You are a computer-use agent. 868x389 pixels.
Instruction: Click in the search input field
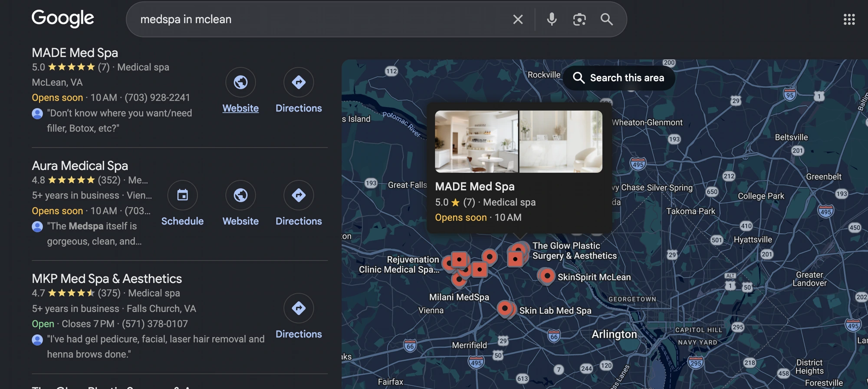click(x=321, y=19)
